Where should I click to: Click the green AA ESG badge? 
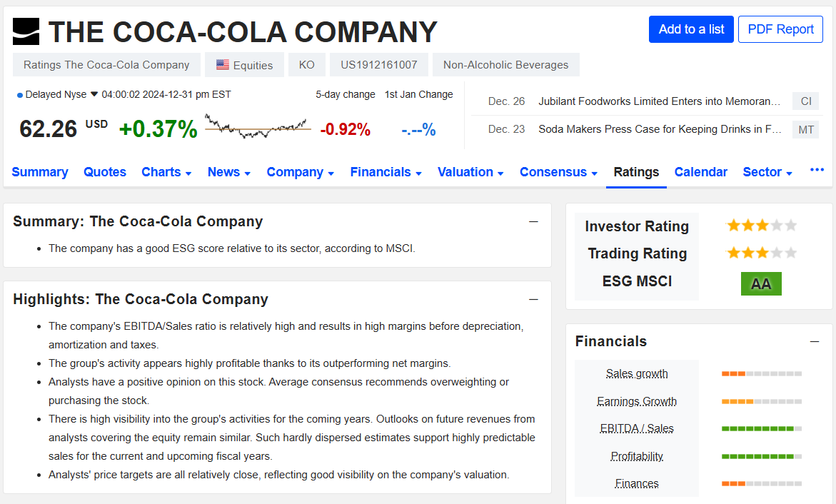(761, 283)
